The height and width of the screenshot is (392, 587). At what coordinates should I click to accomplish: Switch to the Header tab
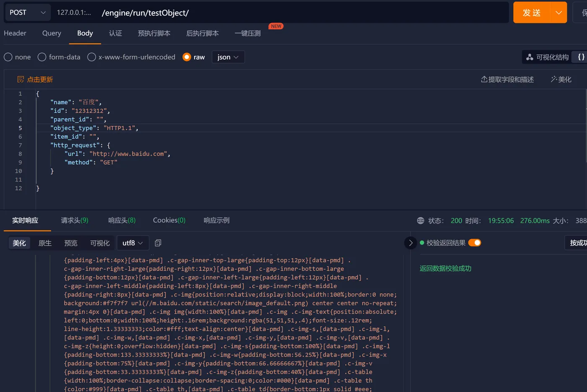pos(15,33)
